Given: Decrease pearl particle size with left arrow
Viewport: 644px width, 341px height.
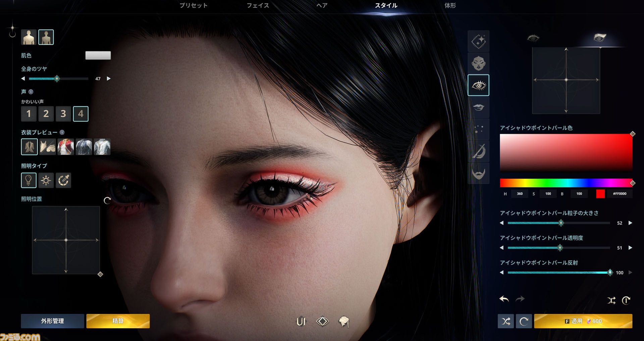Looking at the screenshot, I should tap(501, 223).
